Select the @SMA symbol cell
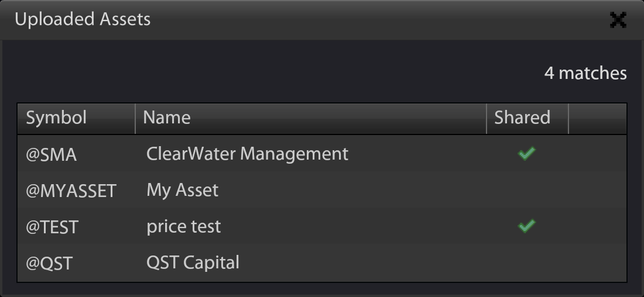 click(x=51, y=154)
